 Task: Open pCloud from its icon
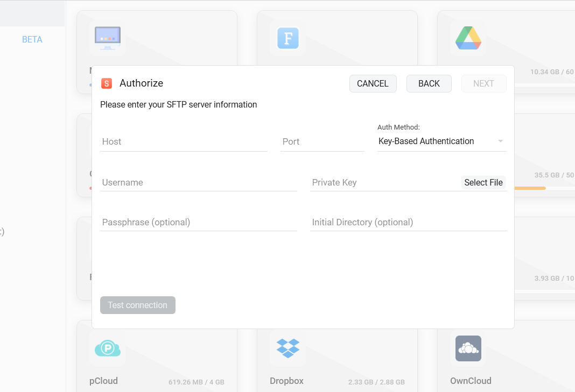click(108, 348)
